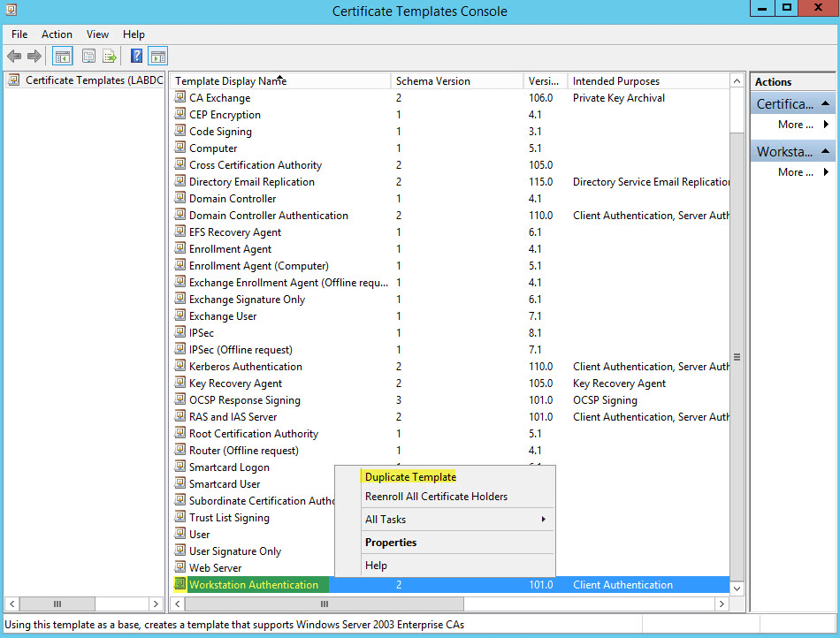Screen dimensions: 840x638
Task: Click list horizontal scrollbar right arrow
Action: 722,604
